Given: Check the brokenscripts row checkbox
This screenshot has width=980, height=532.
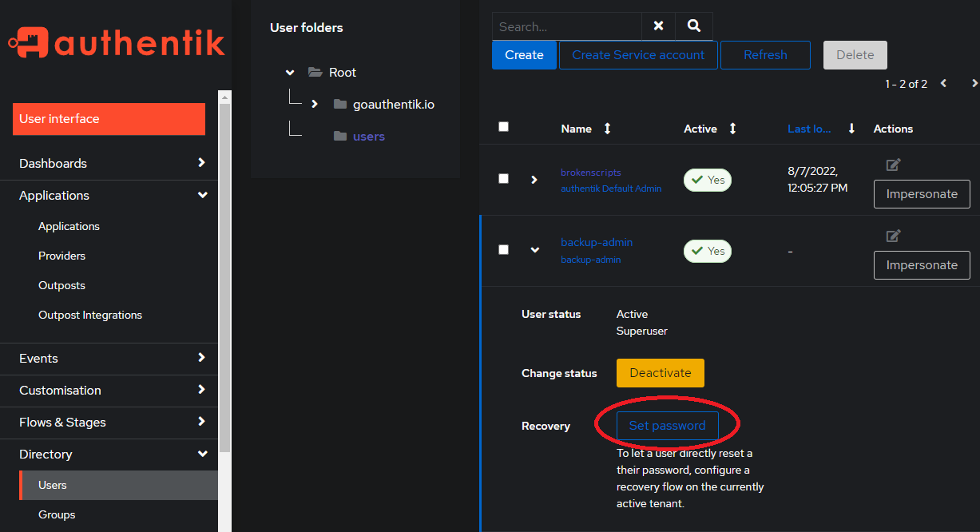Looking at the screenshot, I should point(503,178).
